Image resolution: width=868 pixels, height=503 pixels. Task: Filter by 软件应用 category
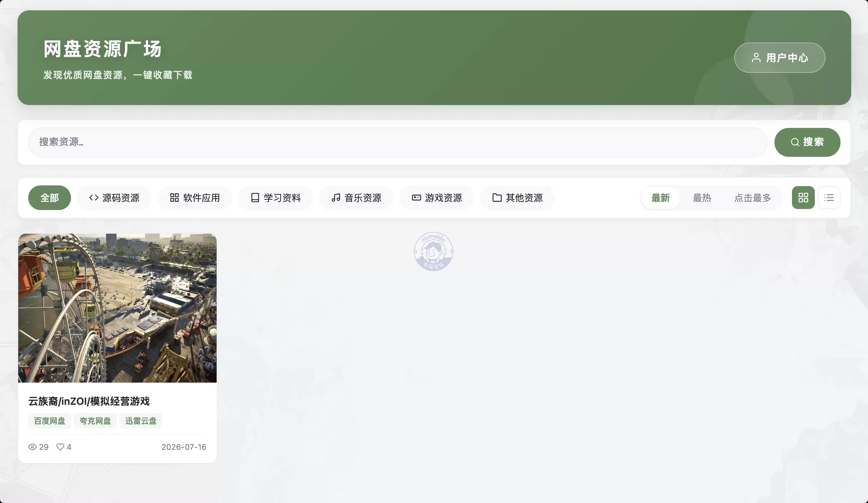click(195, 198)
